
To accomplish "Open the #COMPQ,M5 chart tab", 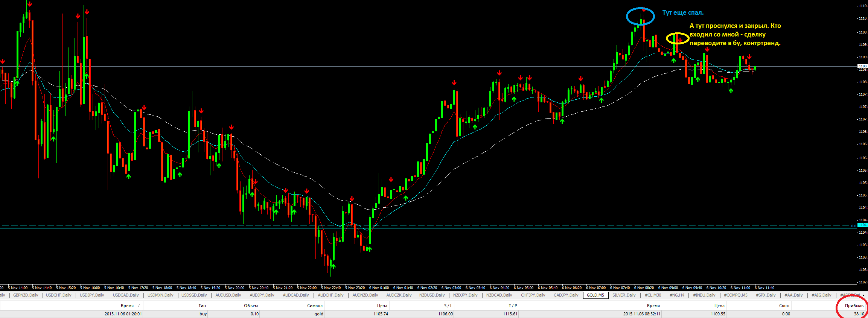I will 736,295.
